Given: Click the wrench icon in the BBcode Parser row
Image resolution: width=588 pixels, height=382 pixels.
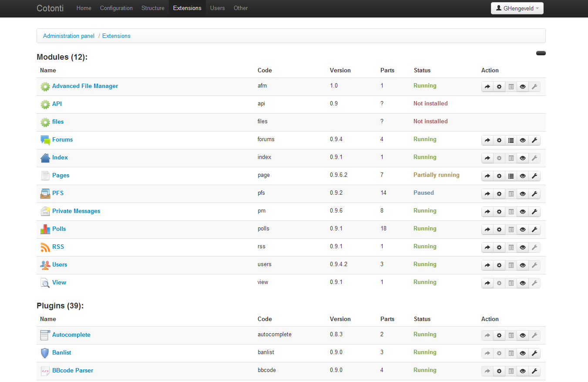Looking at the screenshot, I should pos(534,371).
